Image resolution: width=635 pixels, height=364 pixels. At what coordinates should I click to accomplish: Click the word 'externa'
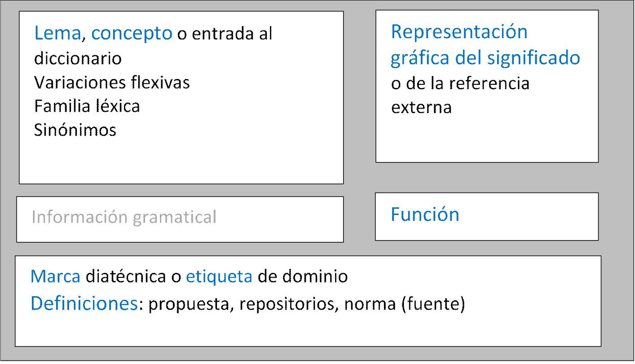click(x=421, y=108)
